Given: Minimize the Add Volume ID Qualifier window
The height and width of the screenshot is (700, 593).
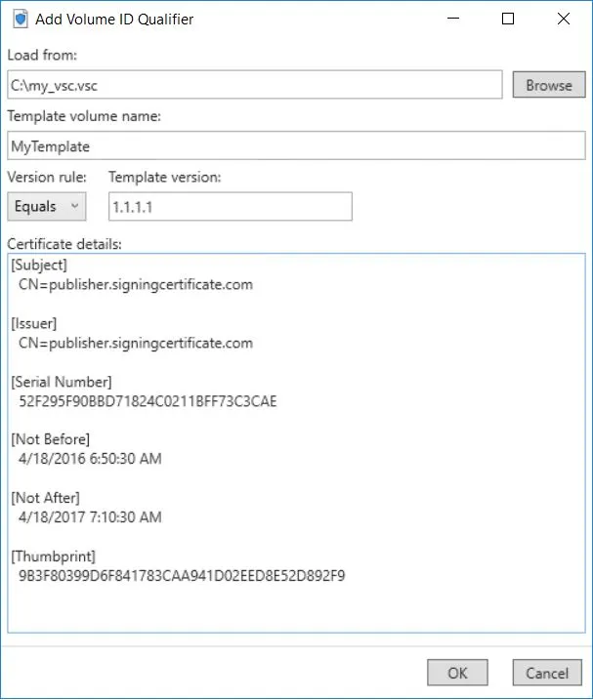Looking at the screenshot, I should (452, 19).
